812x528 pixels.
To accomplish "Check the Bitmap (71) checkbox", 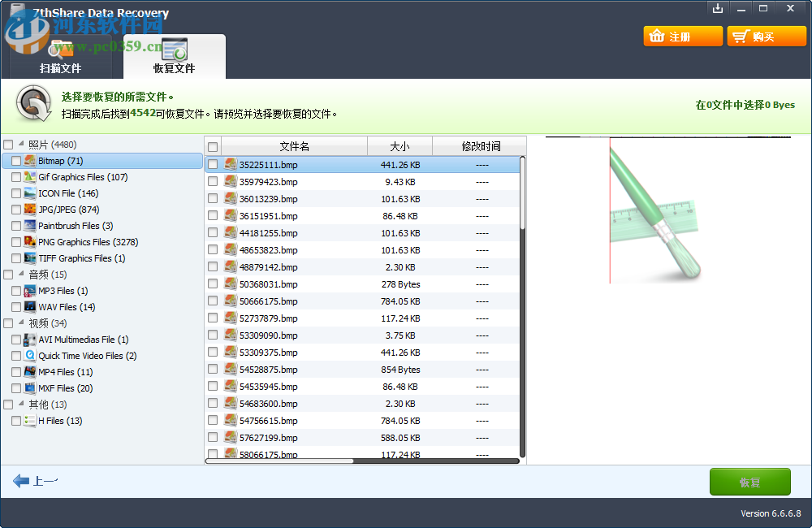I will (x=15, y=161).
